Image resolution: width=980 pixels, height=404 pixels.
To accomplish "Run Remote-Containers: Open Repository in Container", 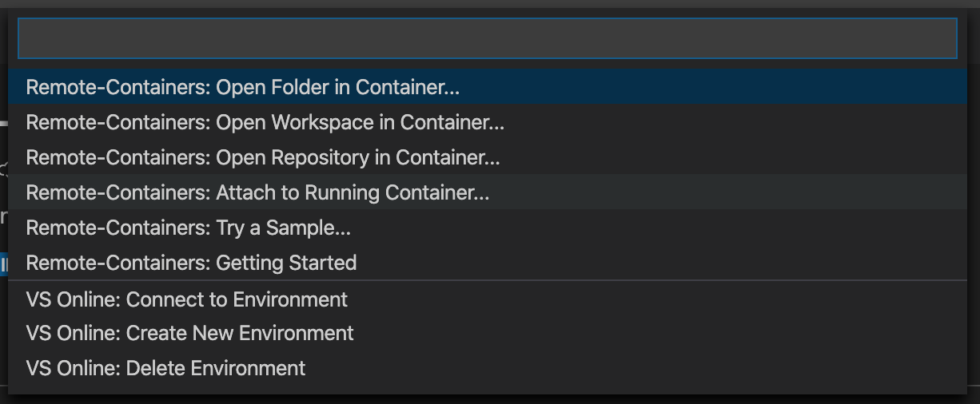I will coord(263,157).
